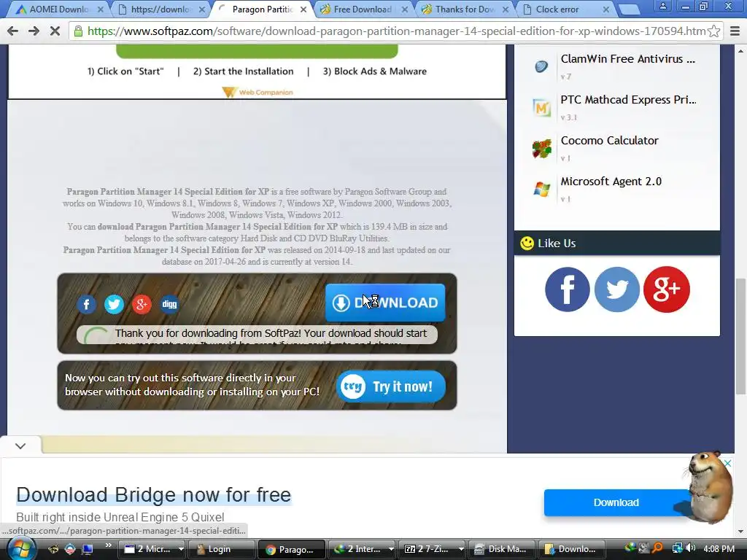Screen dimensions: 747x560
Task: Open the Windows Start menu orb
Action: tap(20, 549)
